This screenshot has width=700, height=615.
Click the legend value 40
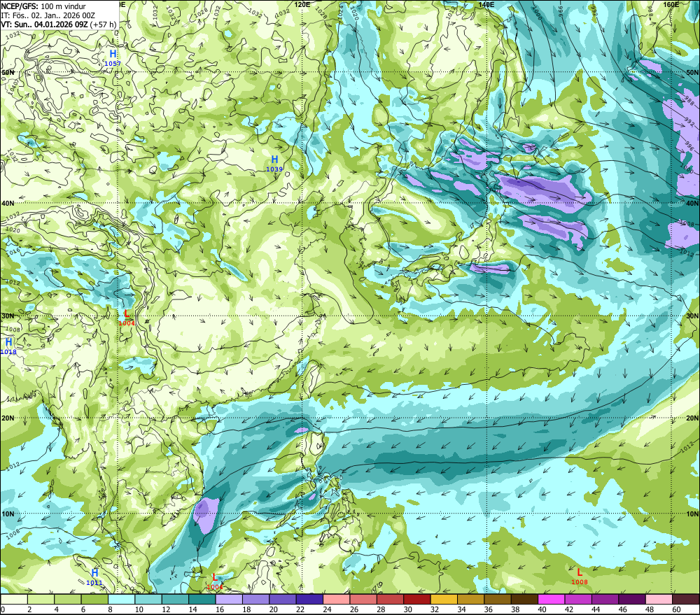point(542,609)
